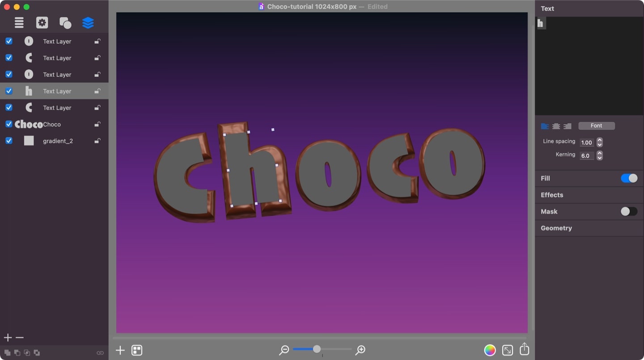Select the gear settings icon in left sidebar
644x360 pixels.
[x=42, y=22]
